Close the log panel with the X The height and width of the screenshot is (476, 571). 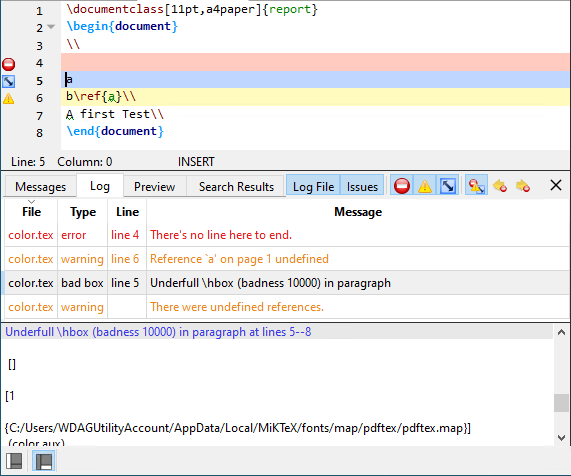point(556,185)
